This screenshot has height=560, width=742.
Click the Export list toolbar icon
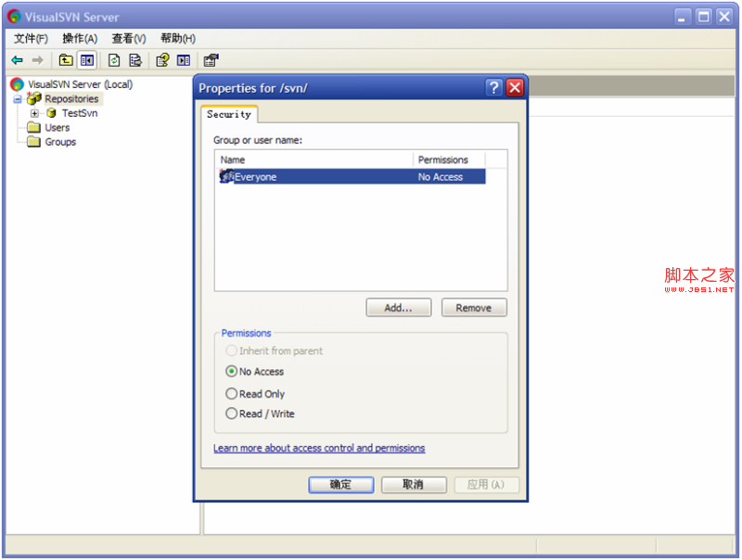pyautogui.click(x=135, y=60)
